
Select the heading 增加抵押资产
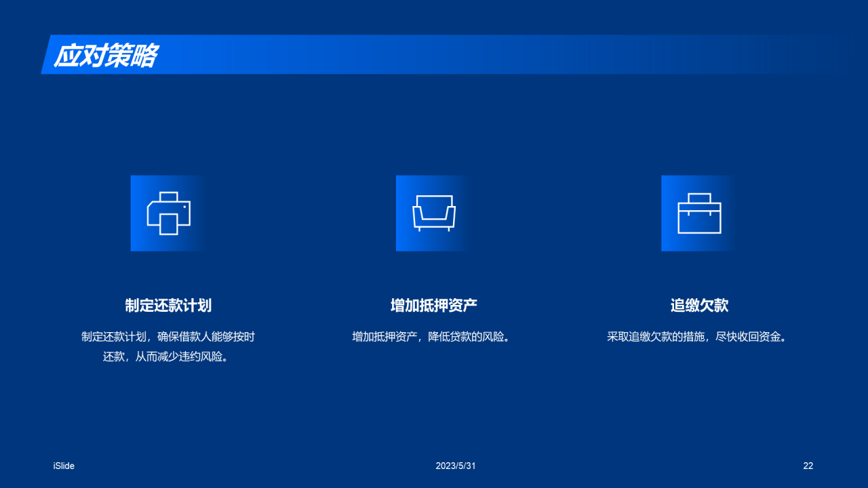point(434,305)
